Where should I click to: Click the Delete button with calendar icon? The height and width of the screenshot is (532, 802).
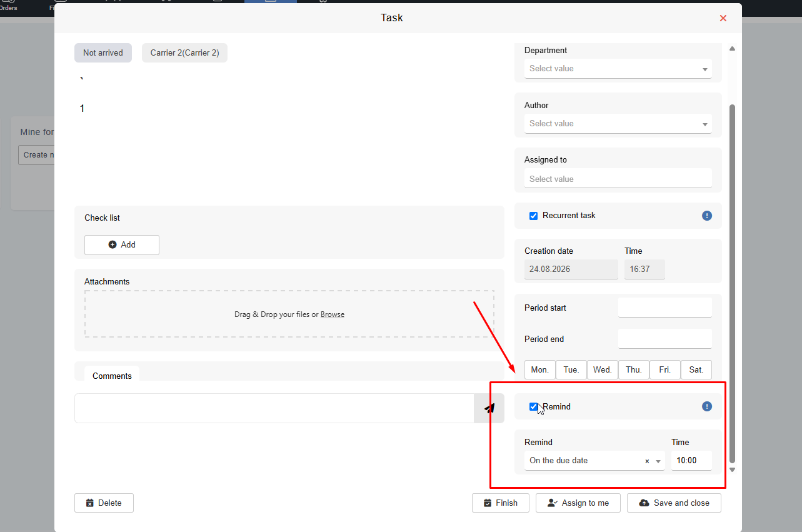[104, 503]
